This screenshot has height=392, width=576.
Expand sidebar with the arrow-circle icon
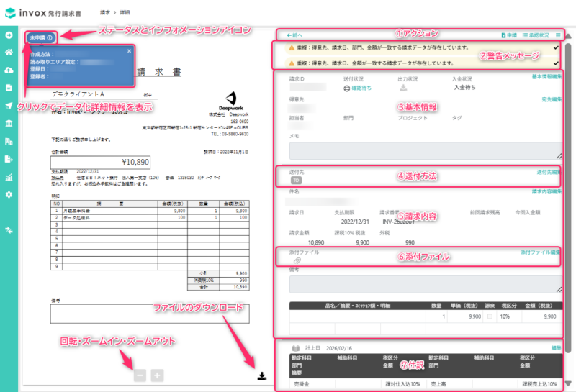click(x=9, y=35)
